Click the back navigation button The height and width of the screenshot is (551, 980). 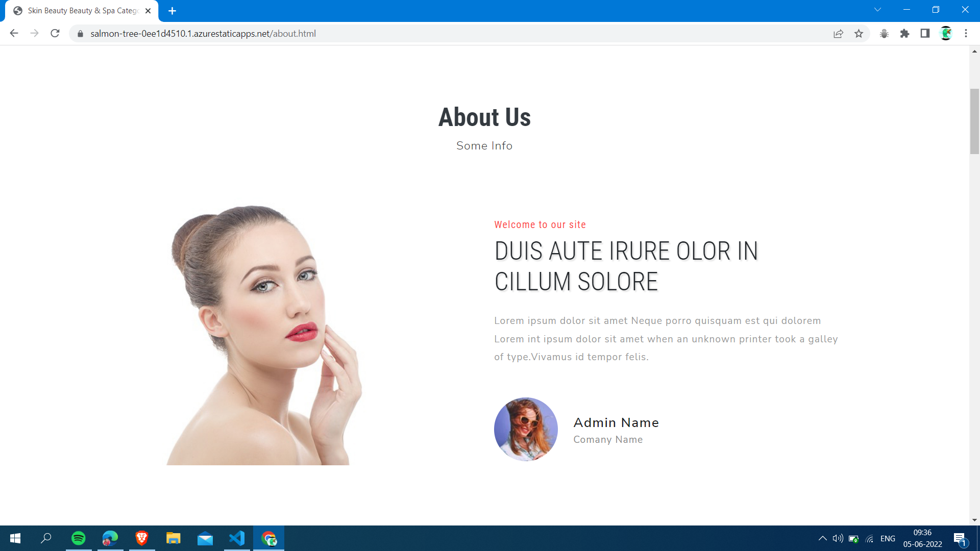(x=14, y=33)
